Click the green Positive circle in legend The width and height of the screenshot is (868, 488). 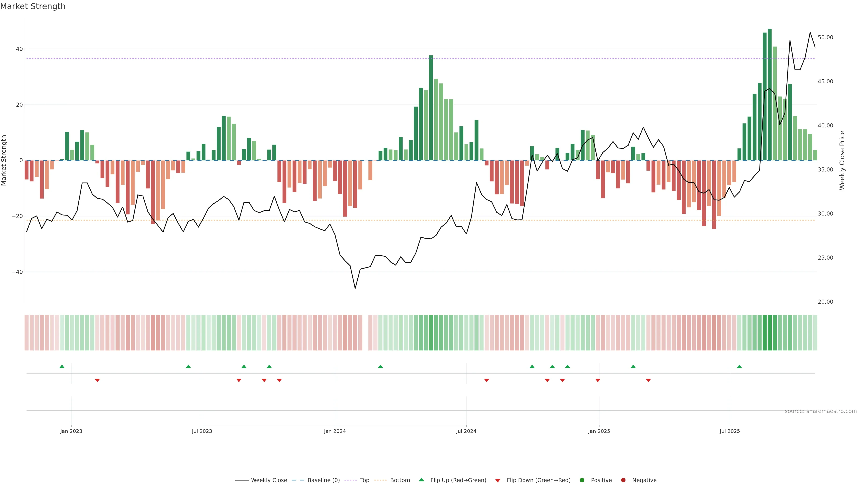pyautogui.click(x=582, y=480)
